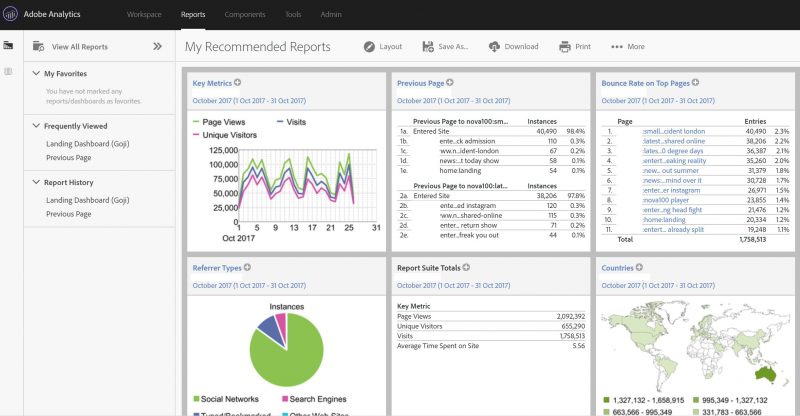The height and width of the screenshot is (416, 800).
Task: Open the entert...eaking reality page link
Action: pyautogui.click(x=674, y=161)
